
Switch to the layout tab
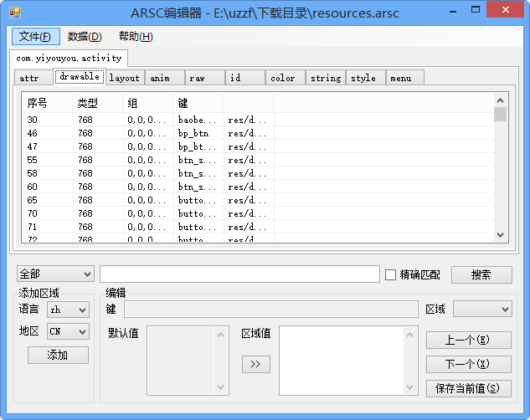(x=125, y=78)
